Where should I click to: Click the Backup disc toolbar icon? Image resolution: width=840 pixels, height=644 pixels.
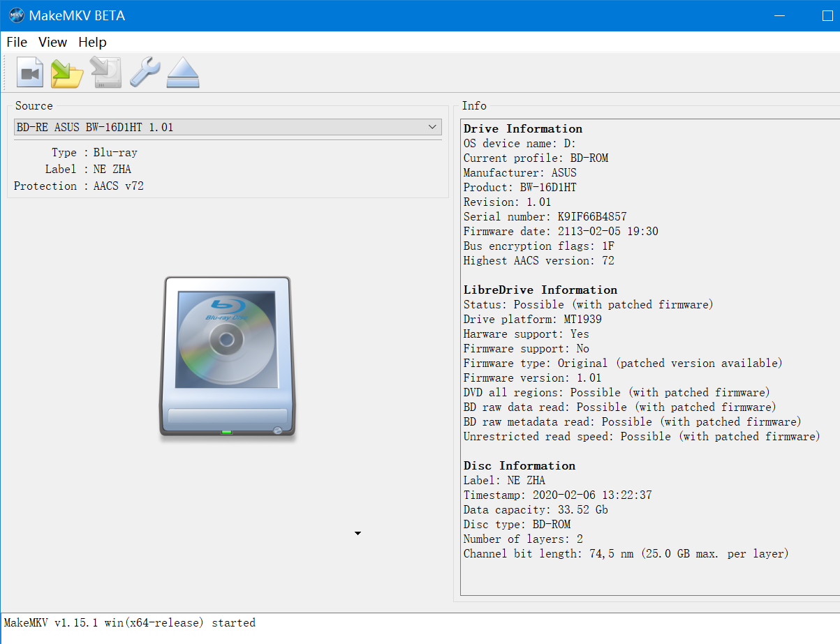[x=106, y=73]
